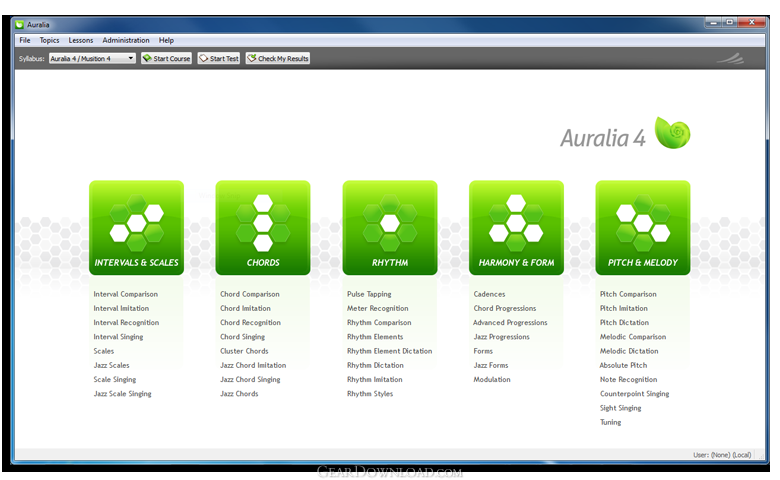Image resolution: width=780 pixels, height=480 pixels.
Task: Select Interval Imitation topic
Action: click(x=121, y=308)
